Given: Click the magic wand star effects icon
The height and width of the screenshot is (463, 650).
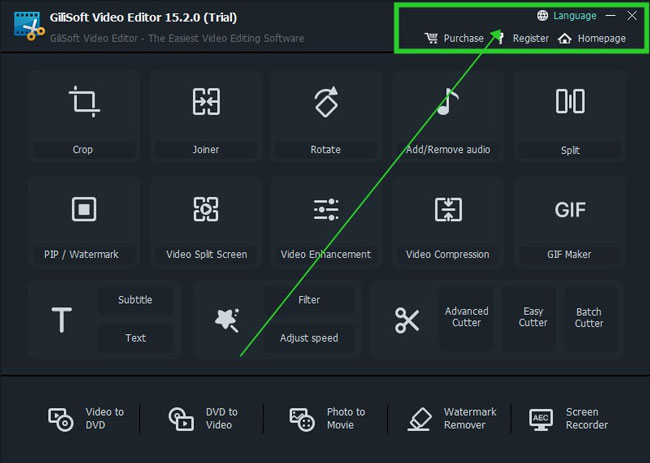Looking at the screenshot, I should (227, 320).
